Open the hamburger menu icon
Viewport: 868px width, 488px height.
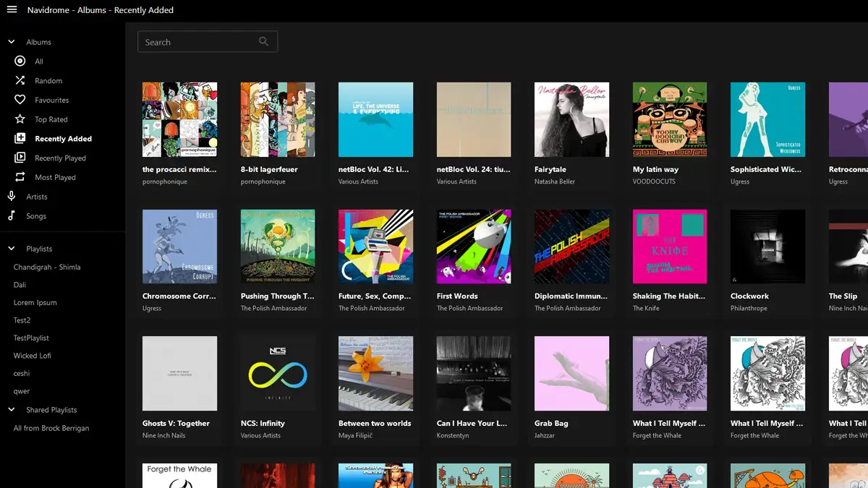click(x=12, y=10)
